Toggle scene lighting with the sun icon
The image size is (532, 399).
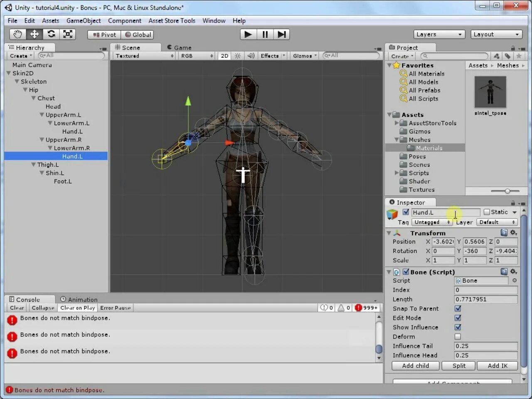237,55
